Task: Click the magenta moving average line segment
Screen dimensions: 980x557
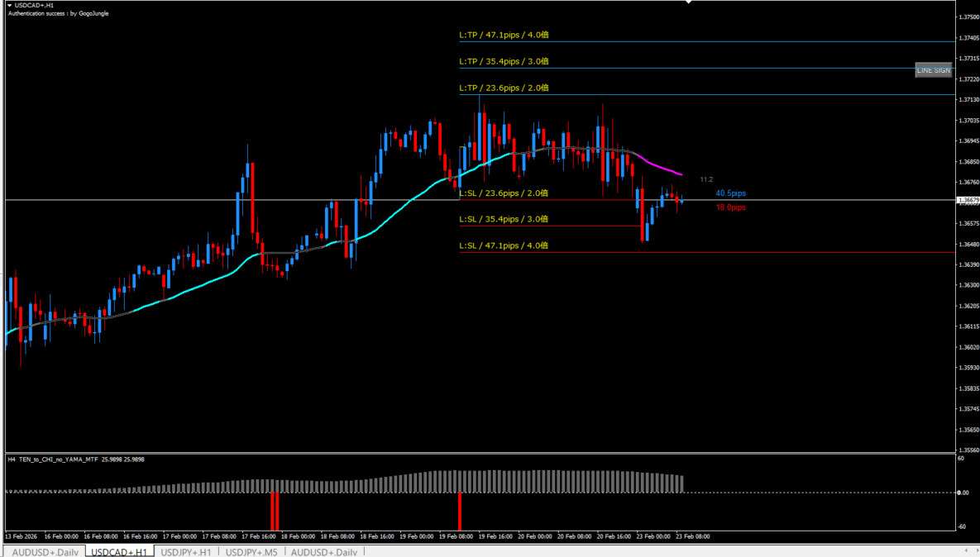Action: coord(662,166)
